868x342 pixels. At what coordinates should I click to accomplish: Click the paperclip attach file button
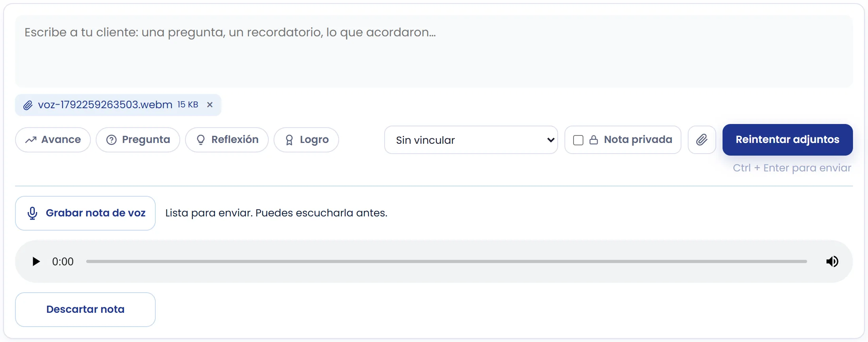pyautogui.click(x=702, y=140)
